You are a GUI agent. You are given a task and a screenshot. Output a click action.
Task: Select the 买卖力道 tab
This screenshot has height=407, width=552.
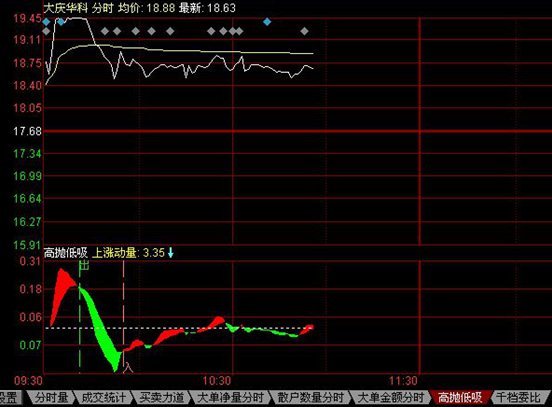(162, 398)
